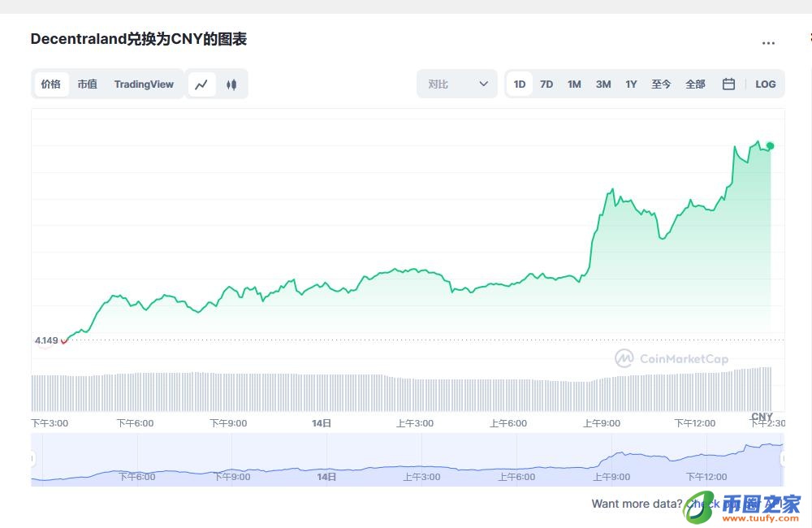This screenshot has height=528, width=812.
Task: Switch to candlestick chart icon
Action: (231, 84)
